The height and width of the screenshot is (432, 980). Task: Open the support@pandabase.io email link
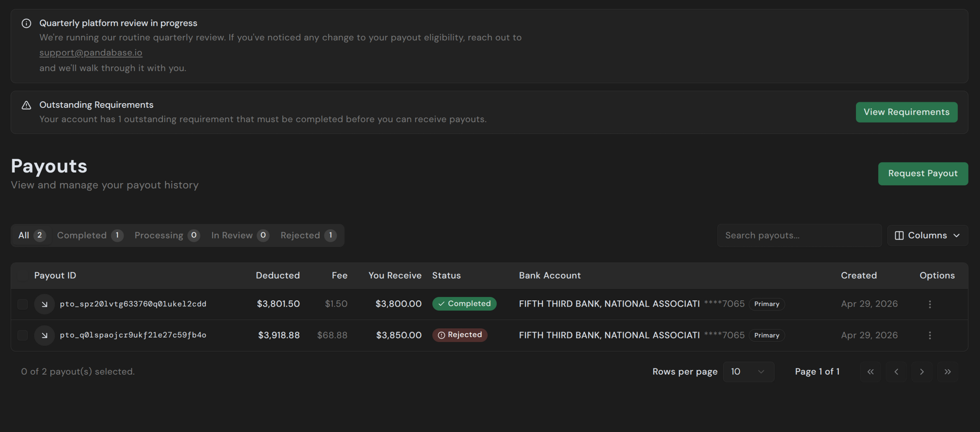(x=91, y=53)
